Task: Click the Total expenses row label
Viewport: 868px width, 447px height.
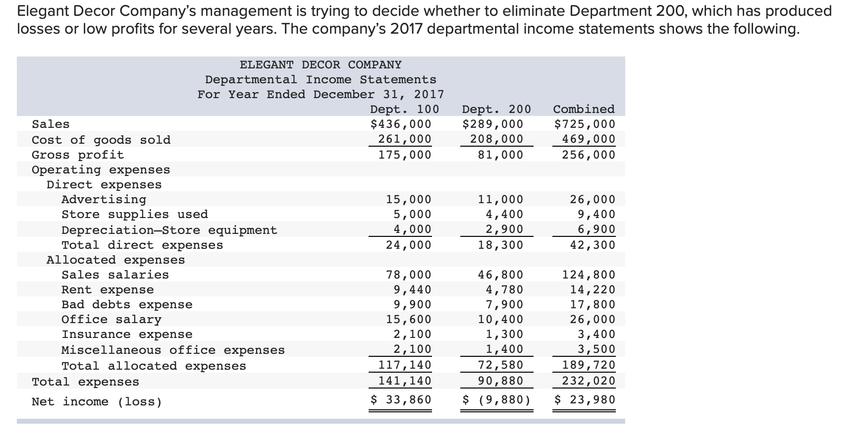Action: 85,382
